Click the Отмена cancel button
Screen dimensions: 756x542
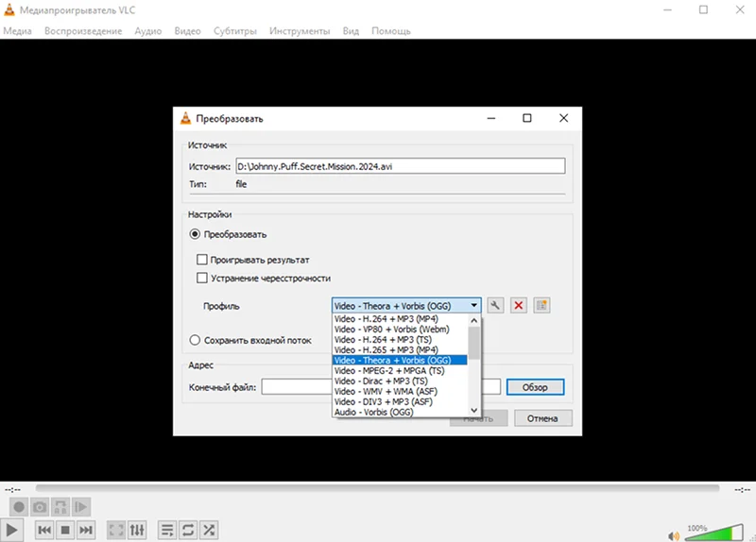(542, 418)
